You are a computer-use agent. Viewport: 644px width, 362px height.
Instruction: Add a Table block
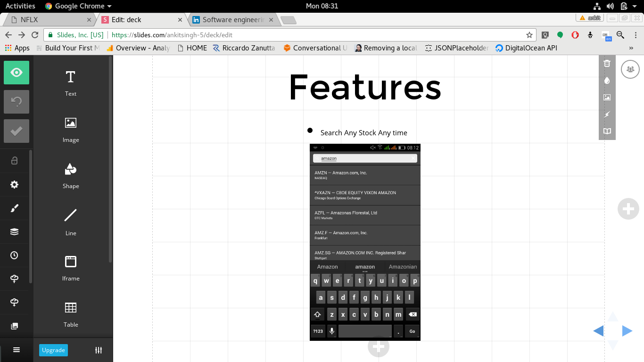71,314
